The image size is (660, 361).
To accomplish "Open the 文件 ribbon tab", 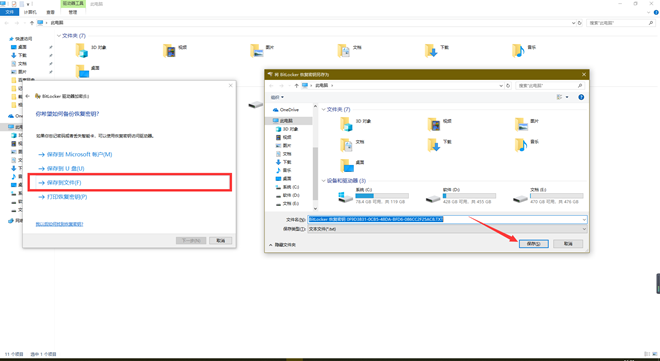I will 9,12.
